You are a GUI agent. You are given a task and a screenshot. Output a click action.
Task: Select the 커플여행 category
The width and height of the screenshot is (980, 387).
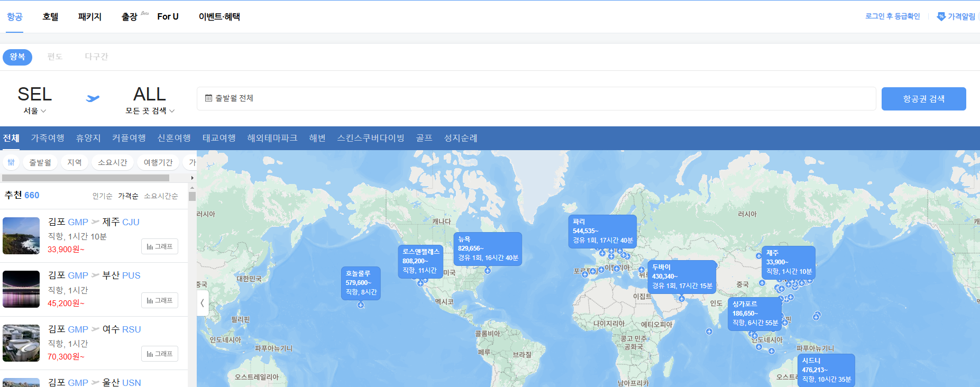129,139
